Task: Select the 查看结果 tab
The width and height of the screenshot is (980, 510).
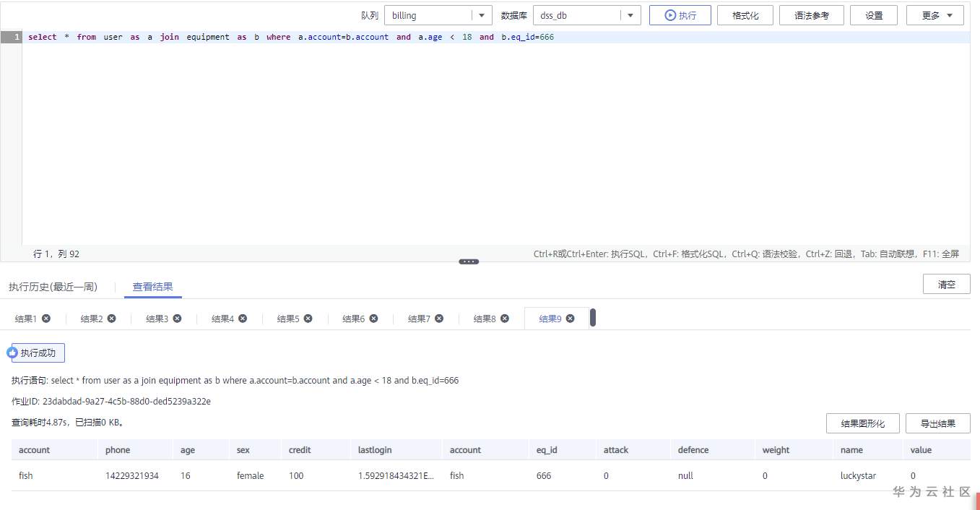Action: pos(152,286)
